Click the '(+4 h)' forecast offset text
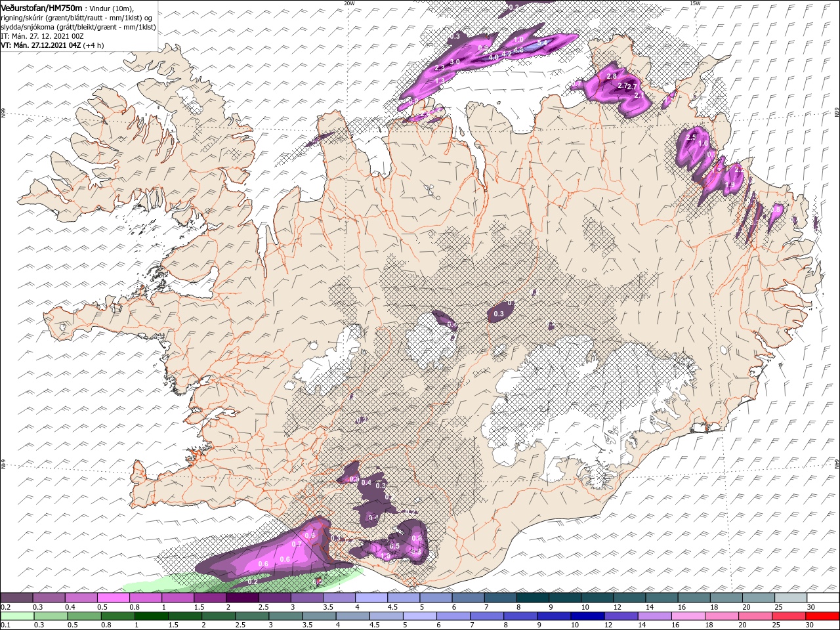This screenshot has width=840, height=630. pyautogui.click(x=94, y=46)
